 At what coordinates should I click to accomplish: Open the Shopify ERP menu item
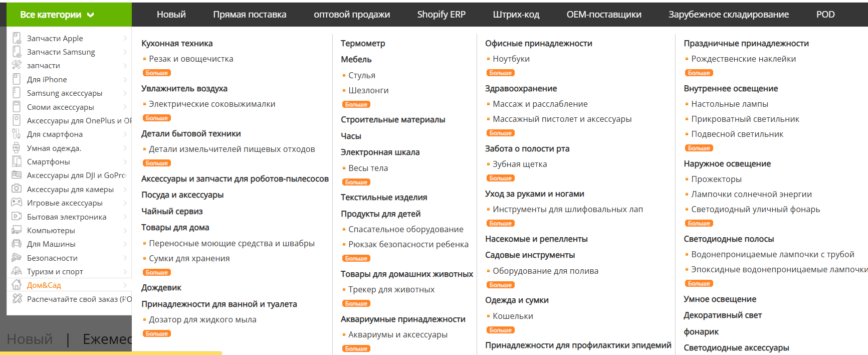441,15
